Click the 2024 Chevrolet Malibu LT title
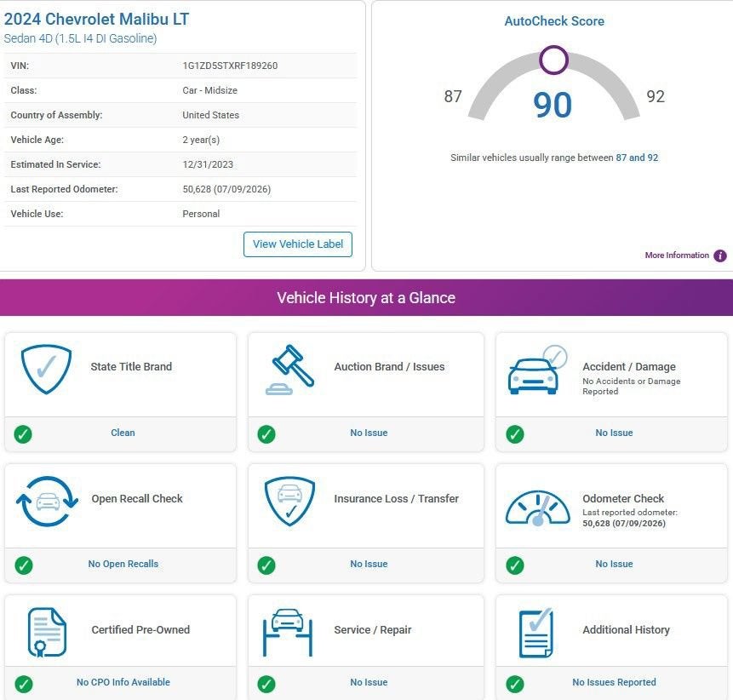733x700 pixels. click(x=96, y=20)
